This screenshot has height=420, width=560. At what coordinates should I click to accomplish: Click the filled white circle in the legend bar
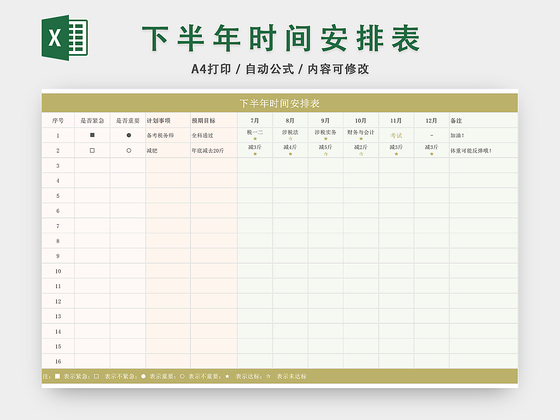point(143,376)
